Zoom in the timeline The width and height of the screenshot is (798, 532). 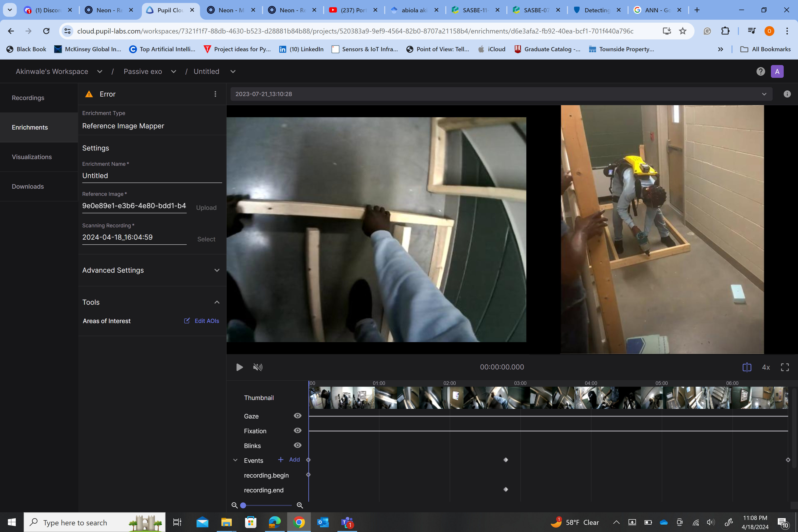[299, 505]
